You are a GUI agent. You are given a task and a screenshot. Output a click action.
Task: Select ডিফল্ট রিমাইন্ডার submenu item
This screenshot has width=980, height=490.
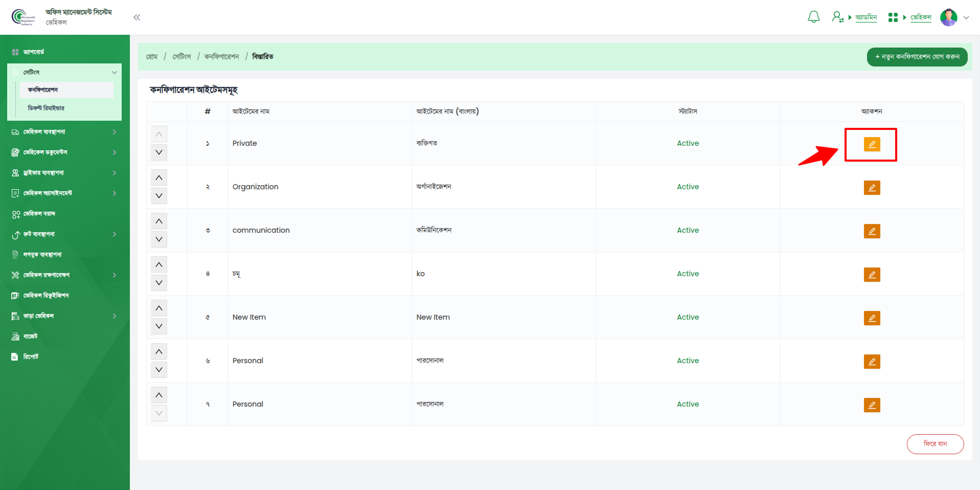pos(46,108)
